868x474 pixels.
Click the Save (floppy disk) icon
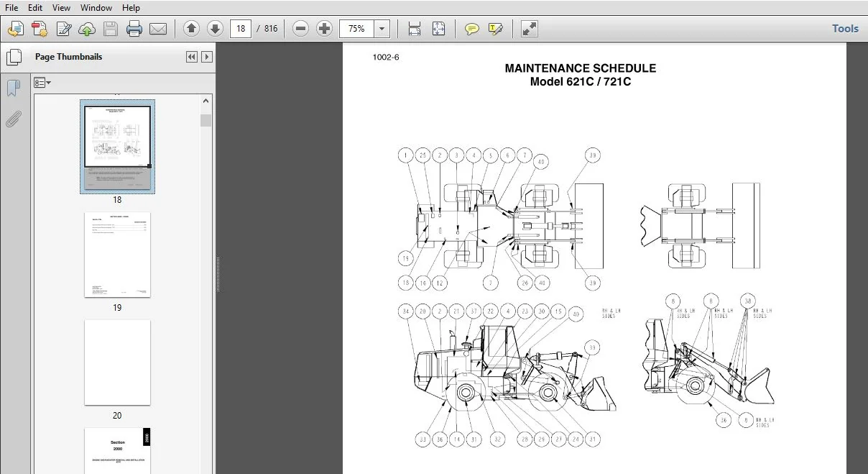(111, 29)
